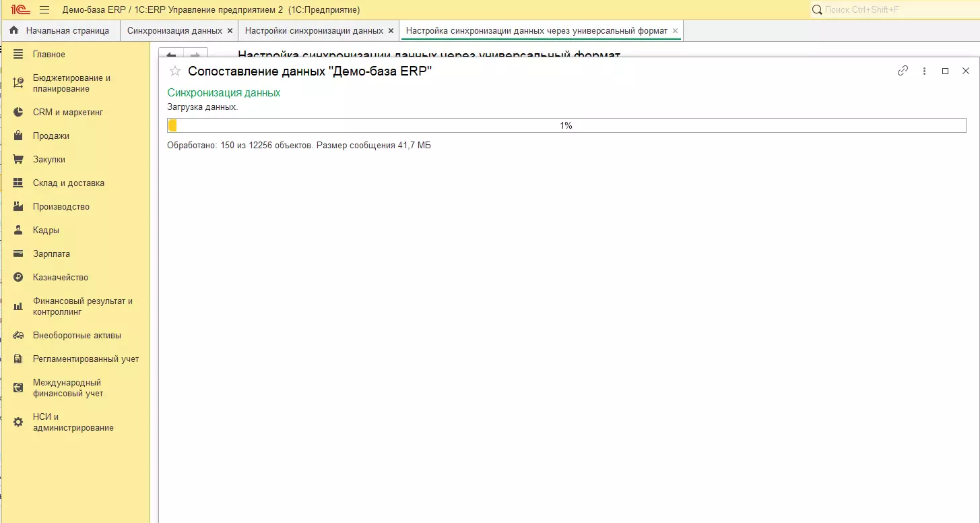Close the Настройки синхронизации данных tab
The height and width of the screenshot is (523, 980).
pos(391,31)
